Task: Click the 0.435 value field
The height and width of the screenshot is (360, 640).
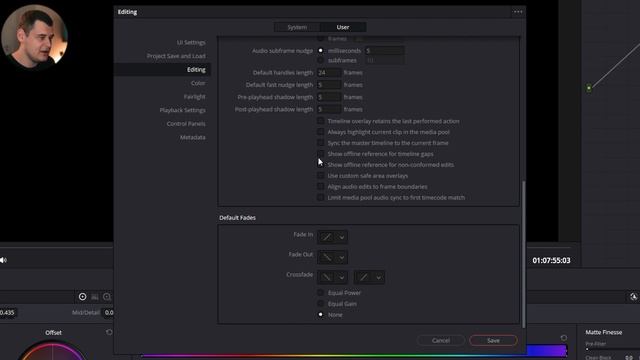Action: (7, 313)
